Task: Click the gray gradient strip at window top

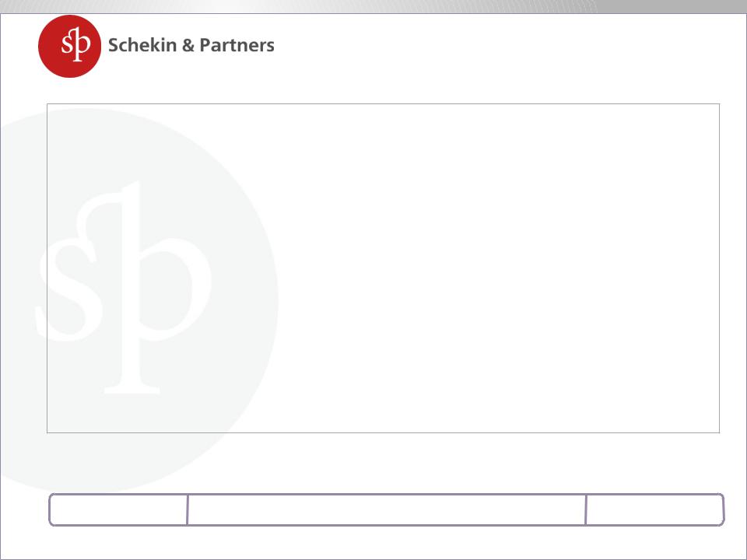Action: coord(373,7)
